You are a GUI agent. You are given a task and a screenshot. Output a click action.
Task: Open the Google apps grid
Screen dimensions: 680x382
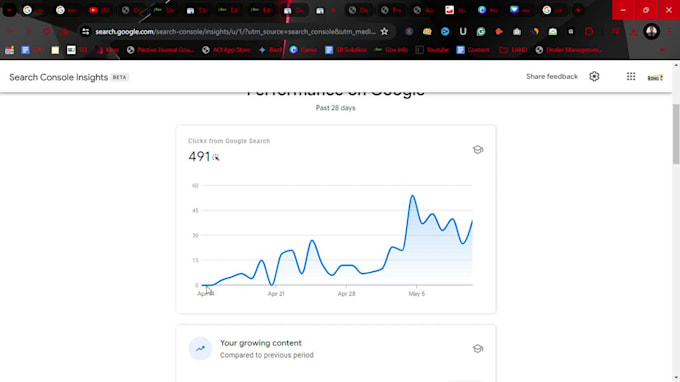(631, 77)
